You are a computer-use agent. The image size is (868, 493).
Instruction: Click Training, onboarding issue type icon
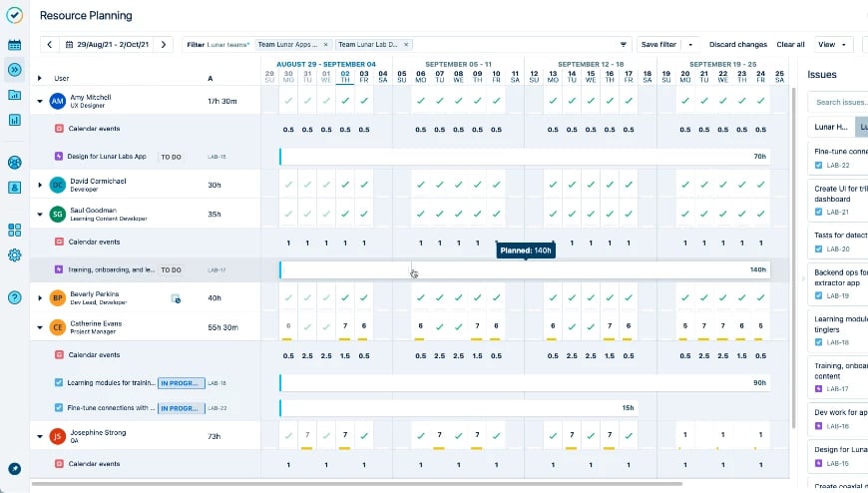click(59, 269)
